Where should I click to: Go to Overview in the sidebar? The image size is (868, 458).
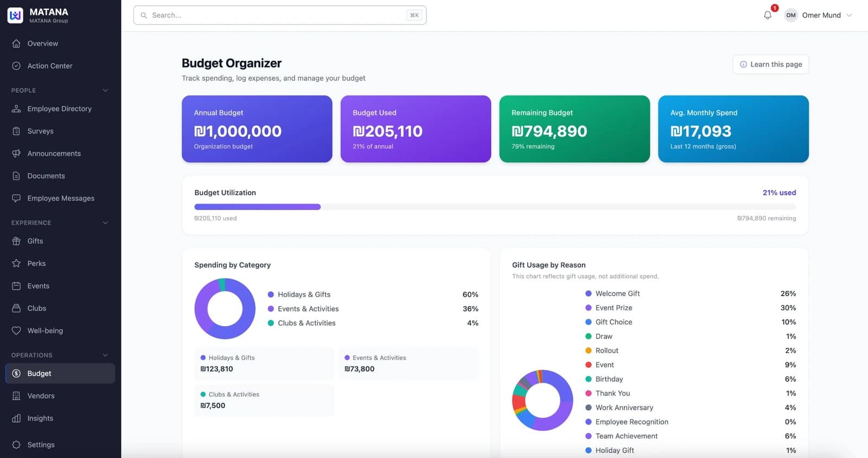point(60,43)
